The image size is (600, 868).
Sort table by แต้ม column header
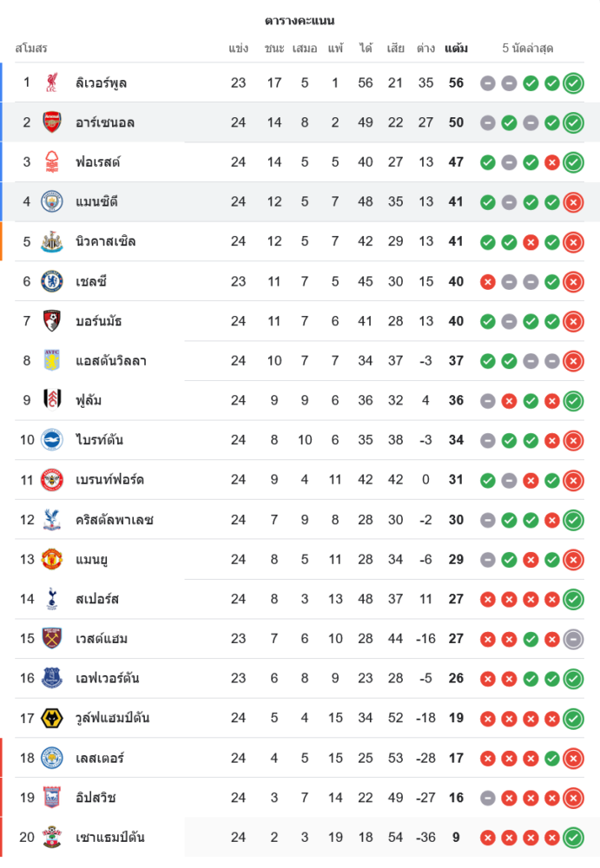[456, 48]
